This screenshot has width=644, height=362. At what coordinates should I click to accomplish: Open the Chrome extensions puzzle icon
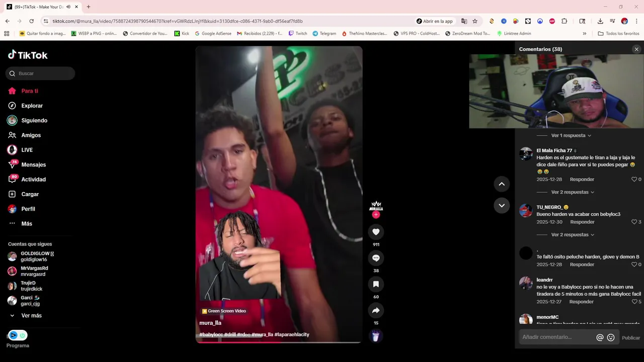[564, 21]
